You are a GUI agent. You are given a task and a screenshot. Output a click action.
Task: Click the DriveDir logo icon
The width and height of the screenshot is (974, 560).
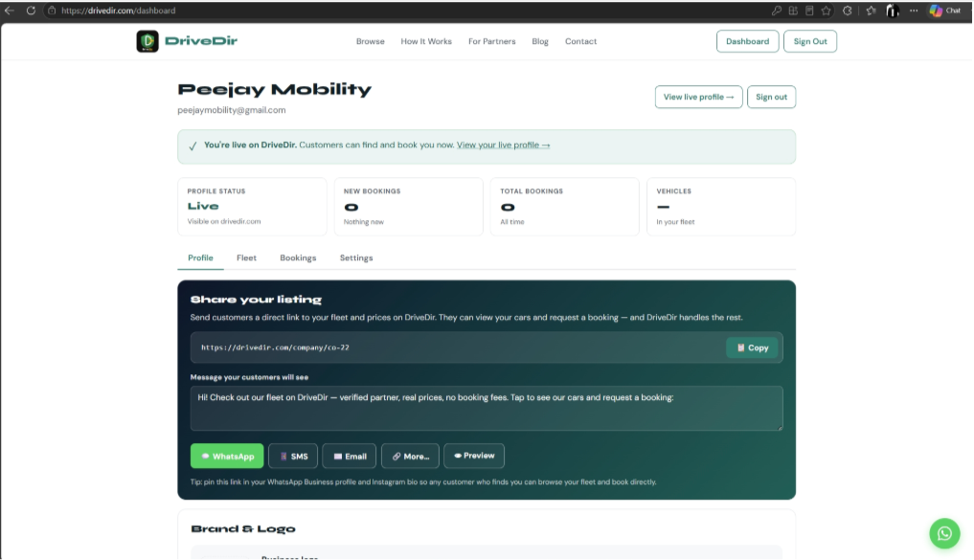point(147,41)
